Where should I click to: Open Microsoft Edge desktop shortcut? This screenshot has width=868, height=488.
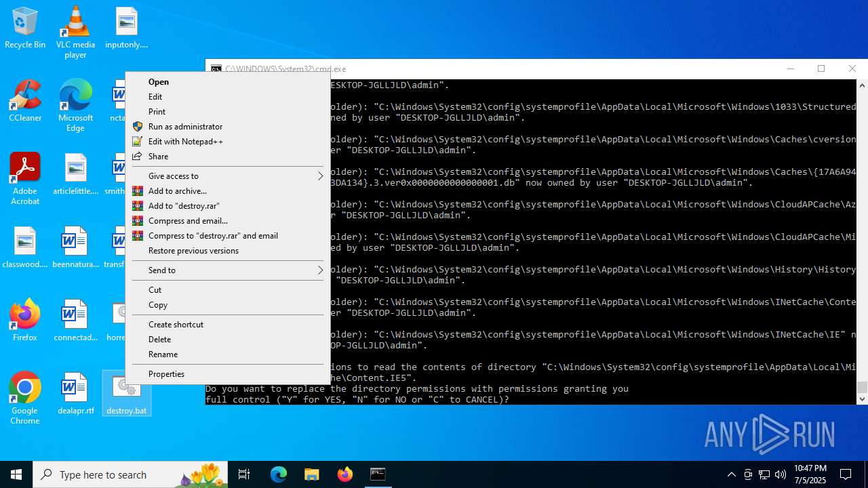point(75,106)
